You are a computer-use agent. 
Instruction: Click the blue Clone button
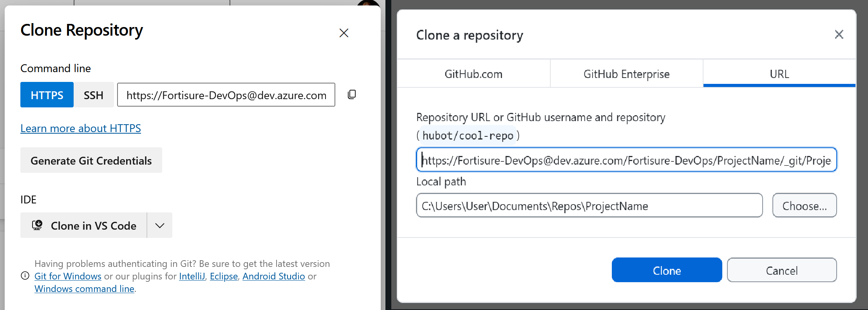(667, 270)
